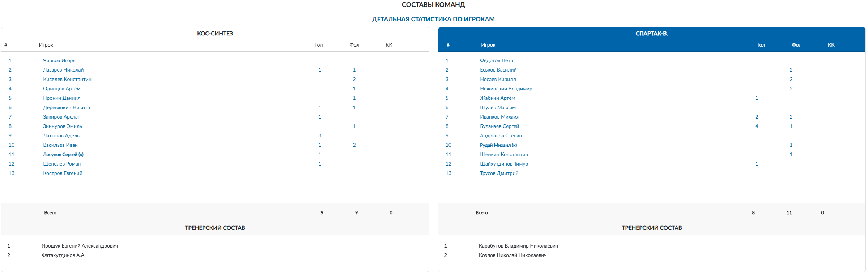
Task: Open Носаев Кирилл player page
Action: click(x=498, y=79)
